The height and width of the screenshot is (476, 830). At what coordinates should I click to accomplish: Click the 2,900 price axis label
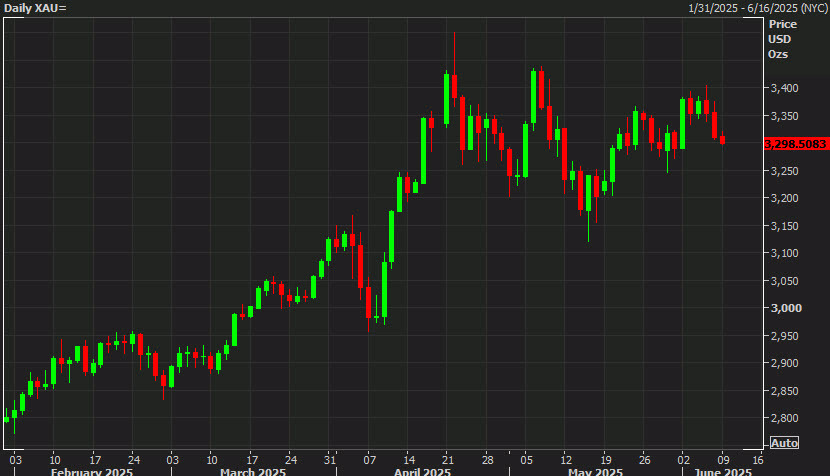pyautogui.click(x=785, y=363)
